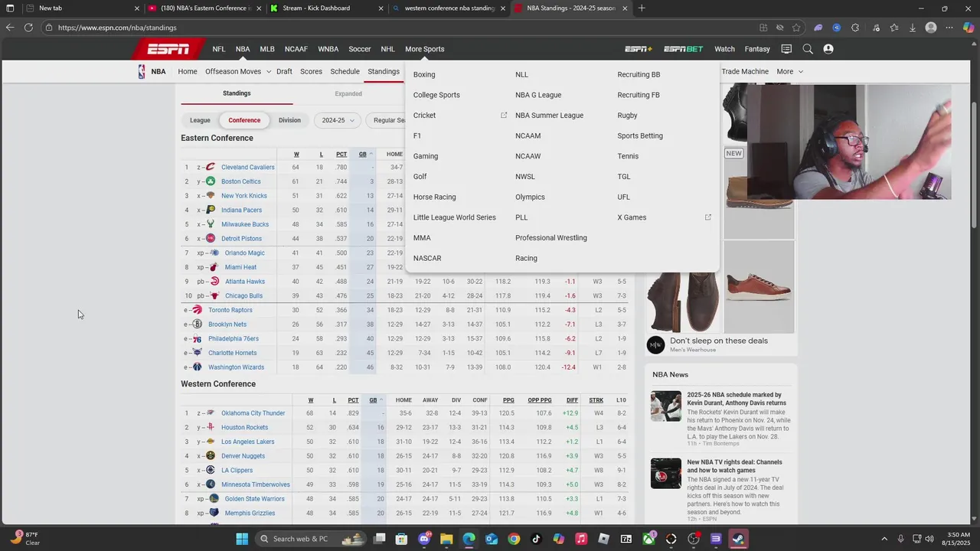Switch to the Expanded view tab
The height and width of the screenshot is (551, 980).
tap(348, 93)
